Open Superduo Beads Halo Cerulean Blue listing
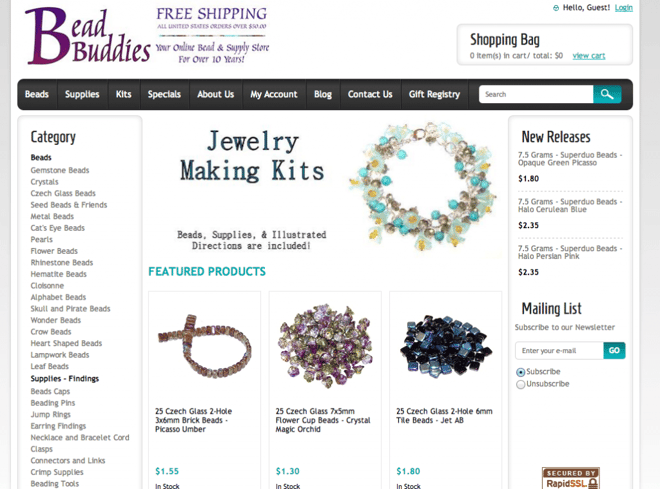The height and width of the screenshot is (489, 660). pos(570,205)
